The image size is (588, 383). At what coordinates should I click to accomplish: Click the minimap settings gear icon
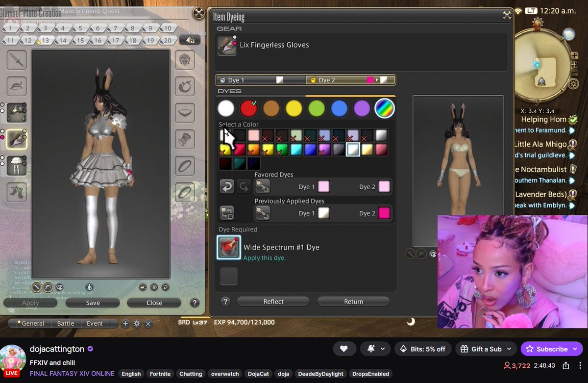(x=573, y=84)
